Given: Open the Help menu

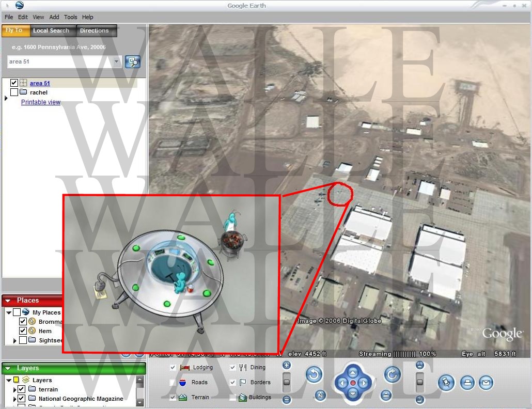Looking at the screenshot, I should click(87, 17).
